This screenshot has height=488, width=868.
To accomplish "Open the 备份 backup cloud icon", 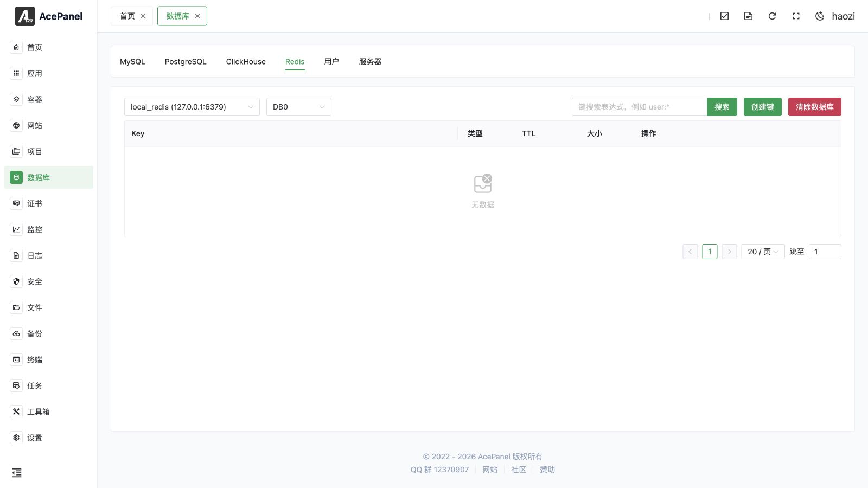I will 16,333.
